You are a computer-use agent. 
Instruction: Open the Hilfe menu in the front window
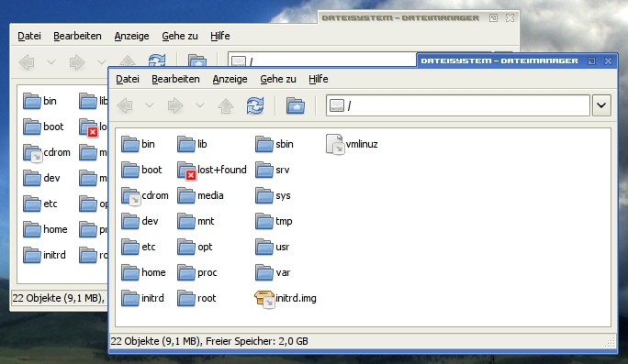319,79
